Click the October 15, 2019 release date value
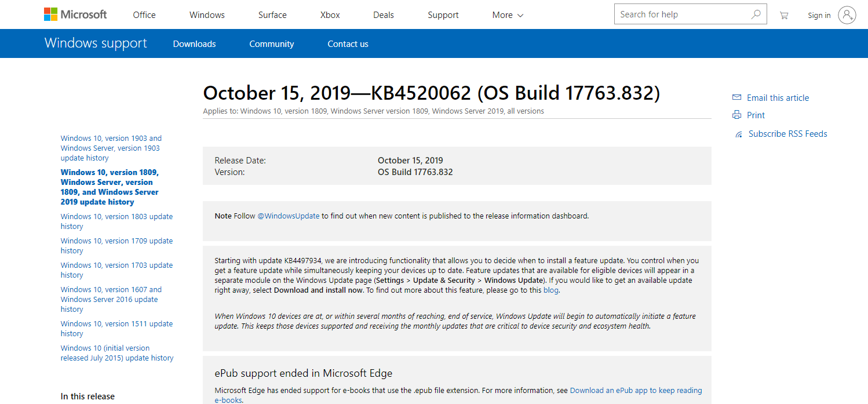 tap(410, 161)
